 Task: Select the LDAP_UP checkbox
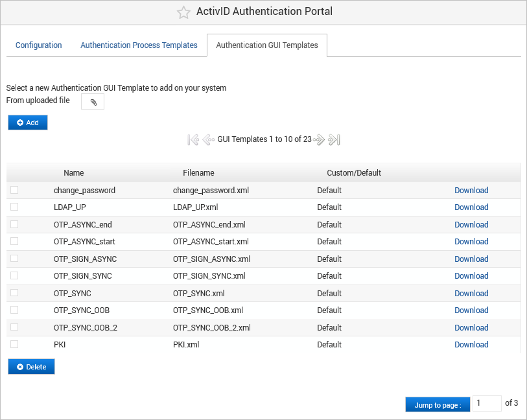pyautogui.click(x=14, y=207)
